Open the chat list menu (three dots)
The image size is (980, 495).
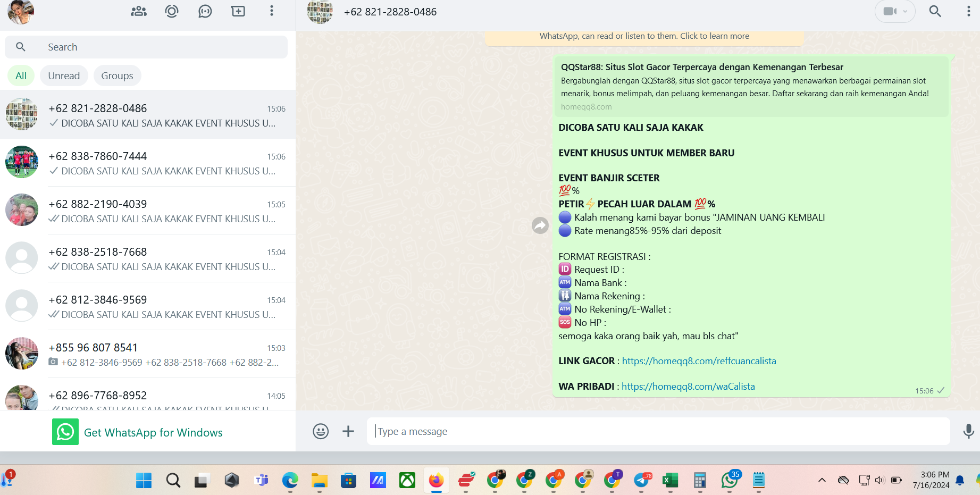[x=272, y=11]
